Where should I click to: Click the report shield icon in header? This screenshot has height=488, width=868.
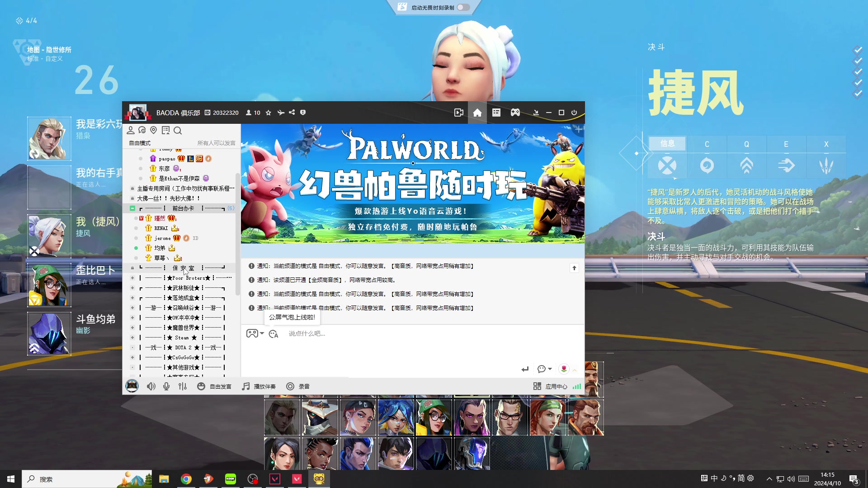(303, 113)
